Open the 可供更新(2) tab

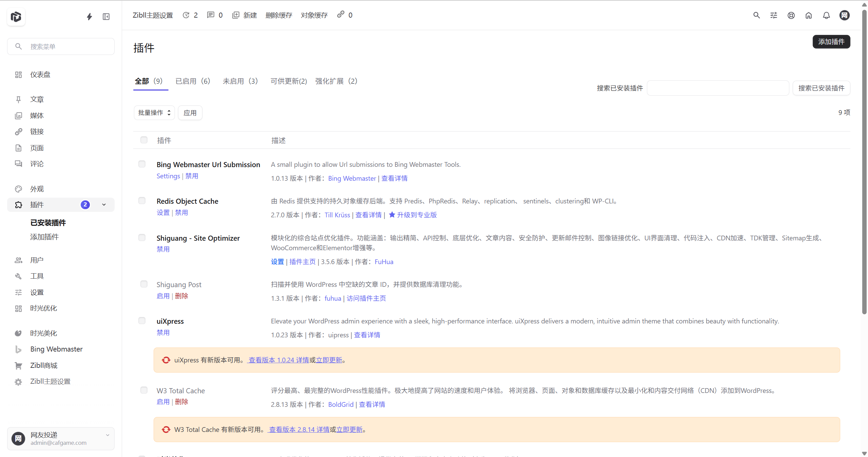[289, 81]
